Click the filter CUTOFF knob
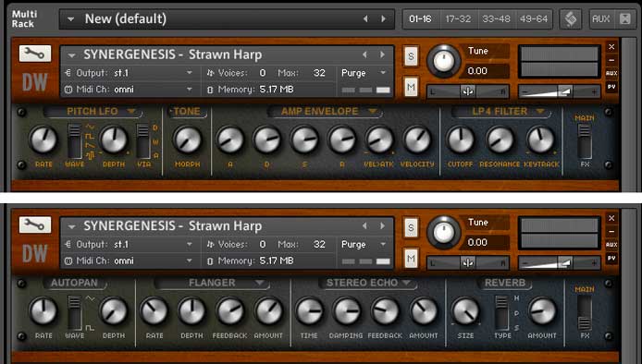642x364 pixels. (x=460, y=140)
